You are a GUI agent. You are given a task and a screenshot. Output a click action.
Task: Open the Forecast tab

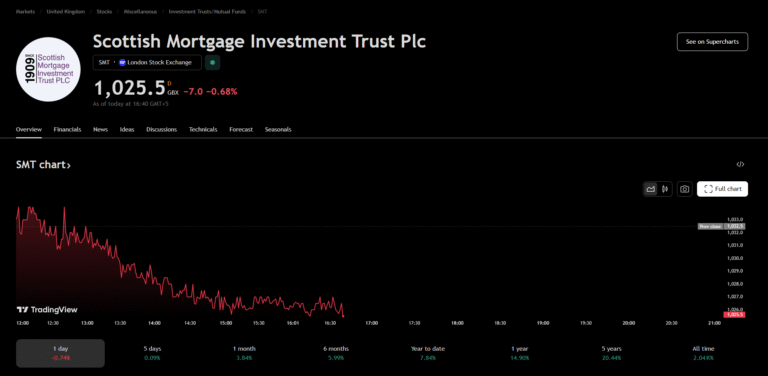pos(241,130)
